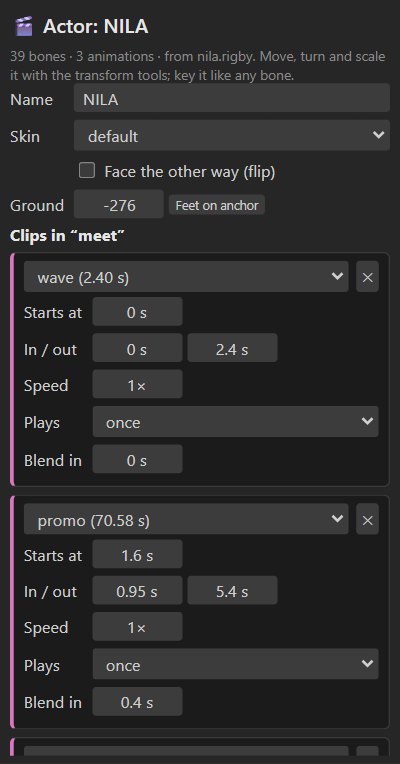This screenshot has width=400, height=764.
Task: Remove the promo clip with X
Action: (x=367, y=519)
